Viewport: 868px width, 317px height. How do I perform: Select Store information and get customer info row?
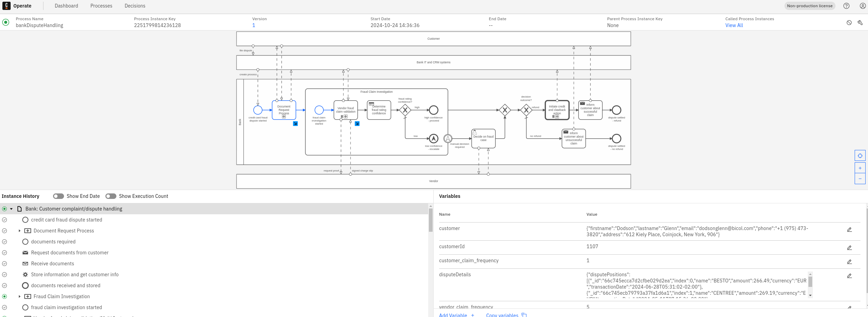[214, 275]
